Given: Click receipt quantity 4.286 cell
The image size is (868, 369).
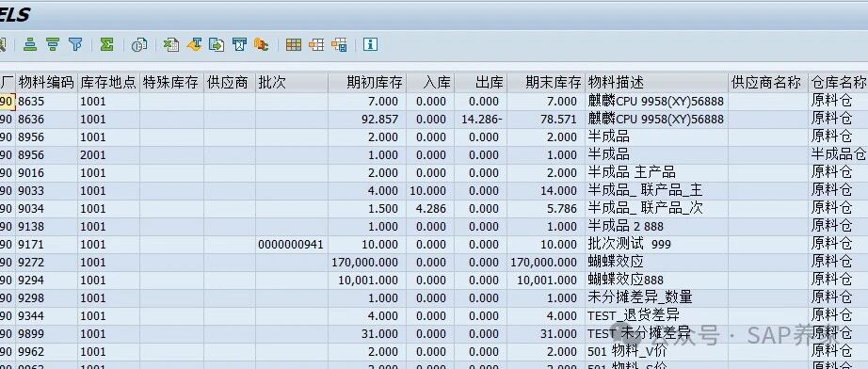Looking at the screenshot, I should [430, 209].
